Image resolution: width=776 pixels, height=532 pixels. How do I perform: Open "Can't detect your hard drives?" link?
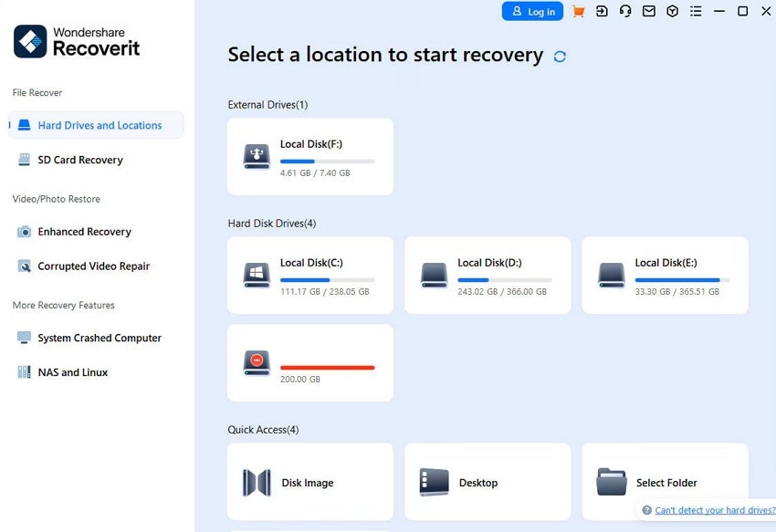(715, 510)
